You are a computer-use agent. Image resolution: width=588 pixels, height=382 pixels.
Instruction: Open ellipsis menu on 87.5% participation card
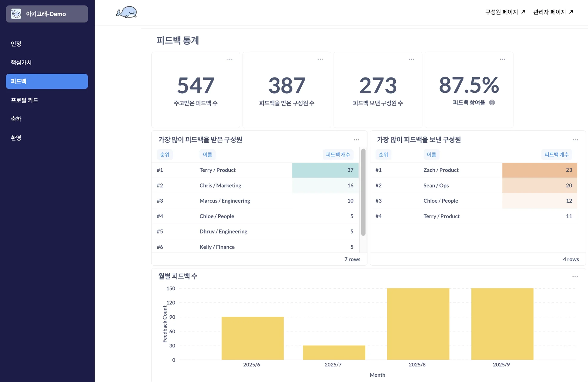point(502,59)
